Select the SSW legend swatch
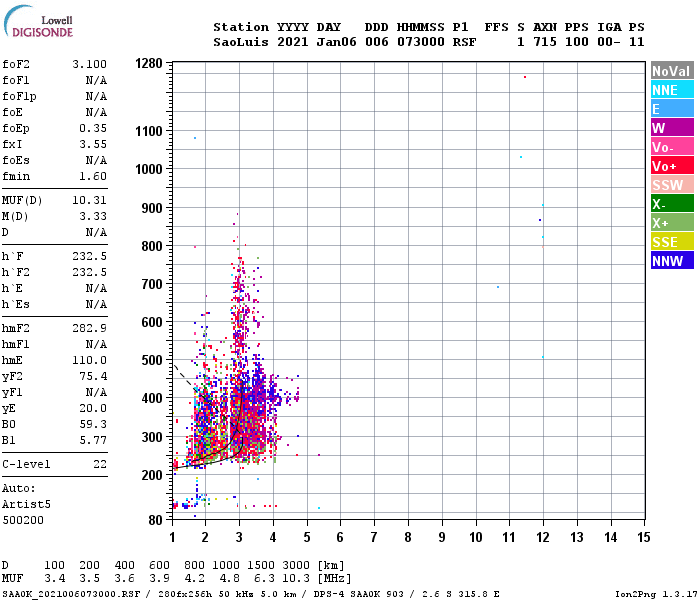This screenshot has height=600, width=700. (672, 185)
